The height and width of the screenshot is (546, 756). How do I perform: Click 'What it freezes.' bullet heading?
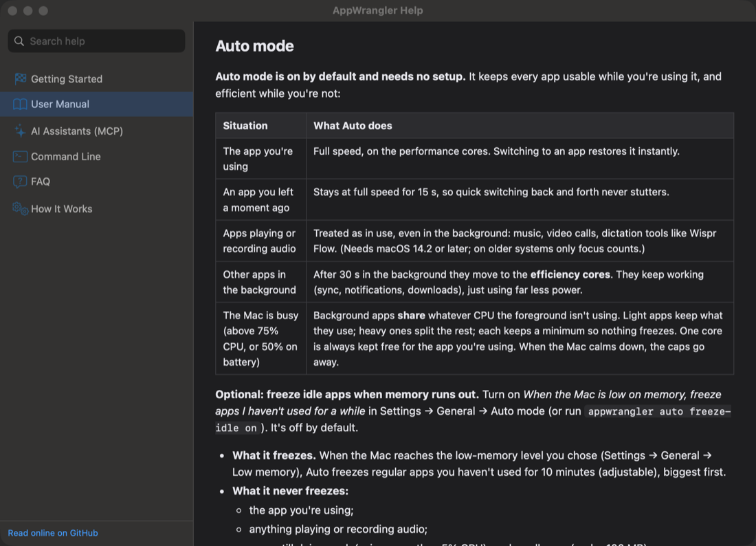274,455
